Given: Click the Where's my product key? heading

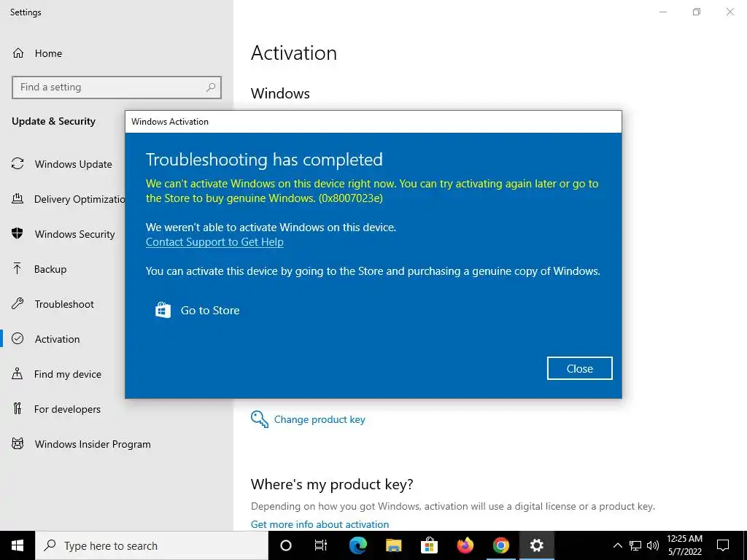Looking at the screenshot, I should (x=332, y=484).
